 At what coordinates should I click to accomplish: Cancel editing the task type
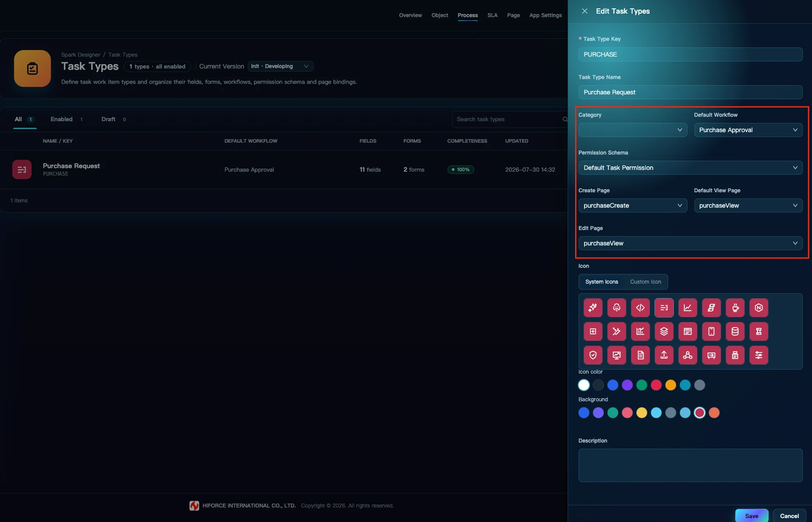[789, 516]
